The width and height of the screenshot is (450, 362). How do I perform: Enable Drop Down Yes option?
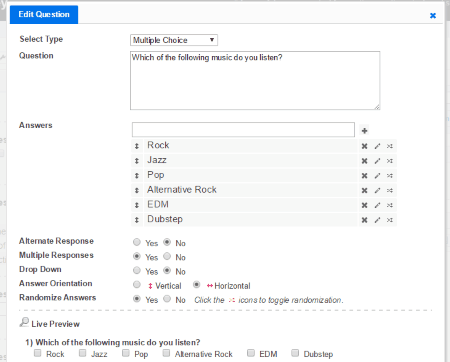137,270
